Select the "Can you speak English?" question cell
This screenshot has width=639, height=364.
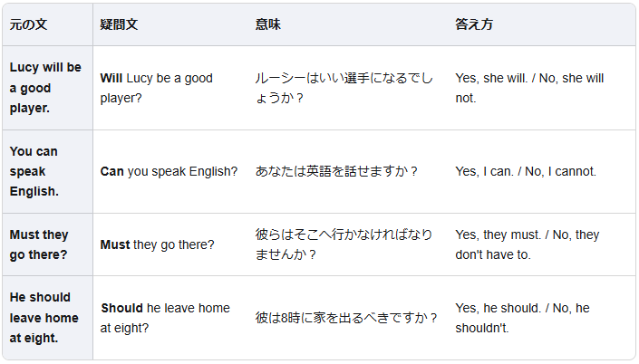(169, 171)
